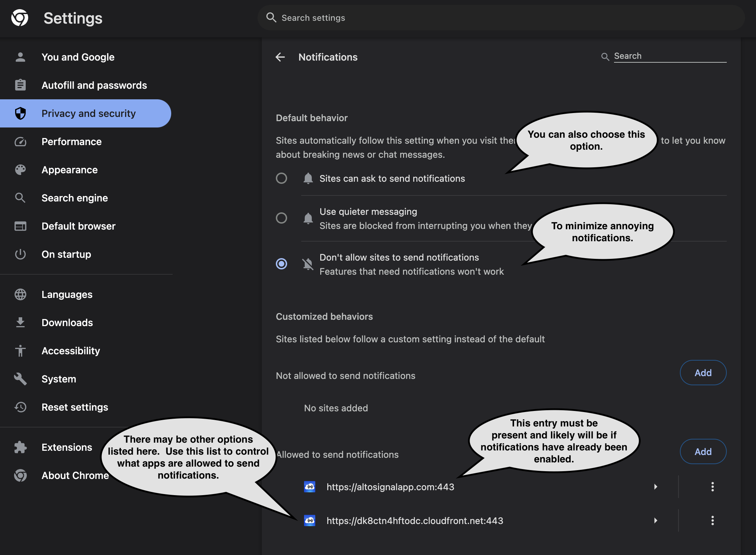Open three-dot menu for cloudfront.net entry
Image resolution: width=756 pixels, height=555 pixels.
tap(712, 520)
